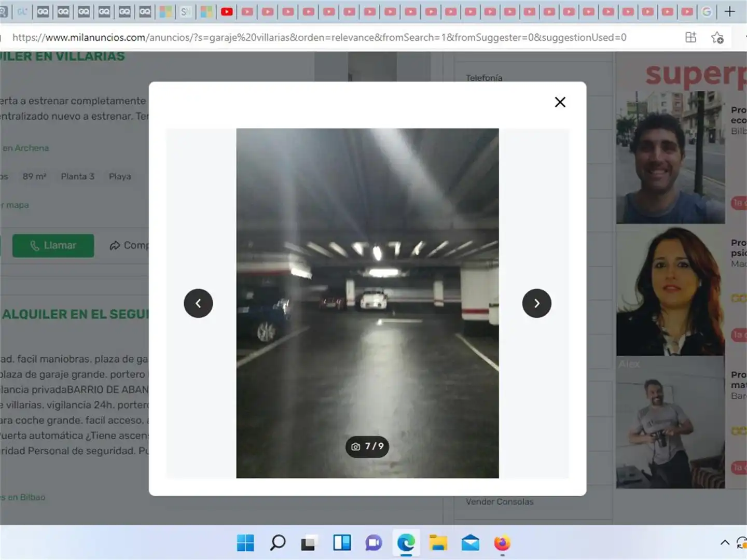Go to the previous garage photo
The height and width of the screenshot is (560, 747).
(198, 303)
